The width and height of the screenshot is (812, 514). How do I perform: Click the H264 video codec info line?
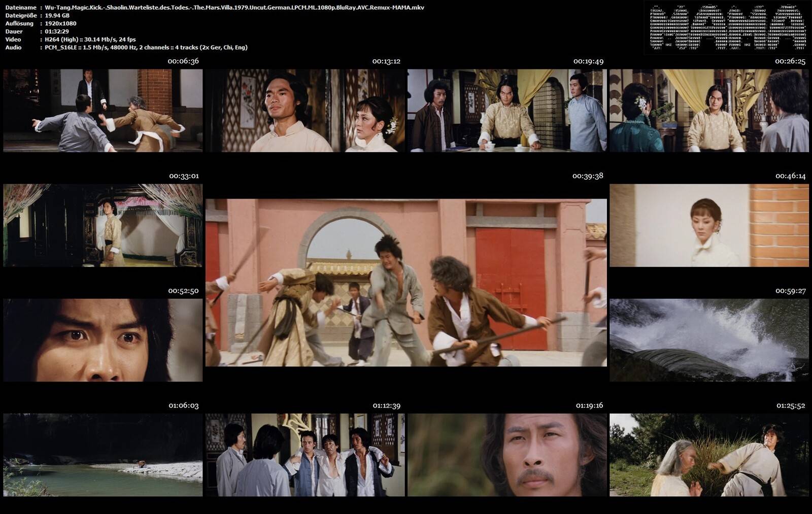90,40
